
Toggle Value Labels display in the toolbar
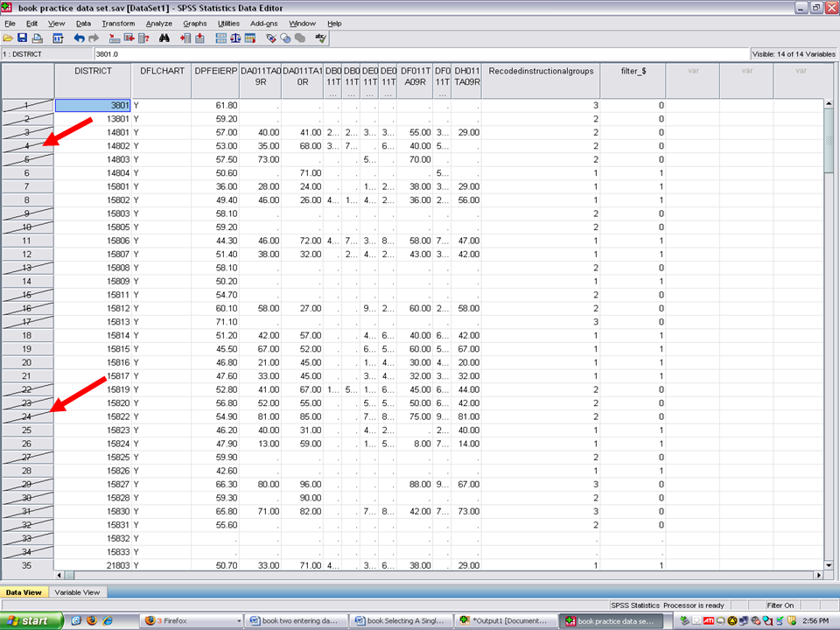coord(271,38)
